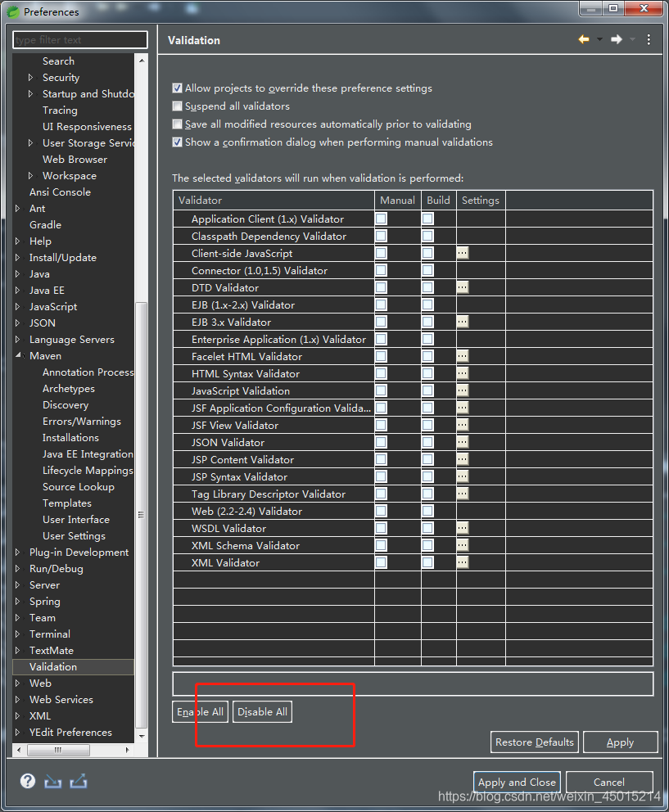The height and width of the screenshot is (812, 669).
Task: Collapse the Maven tree node
Action: click(x=18, y=355)
